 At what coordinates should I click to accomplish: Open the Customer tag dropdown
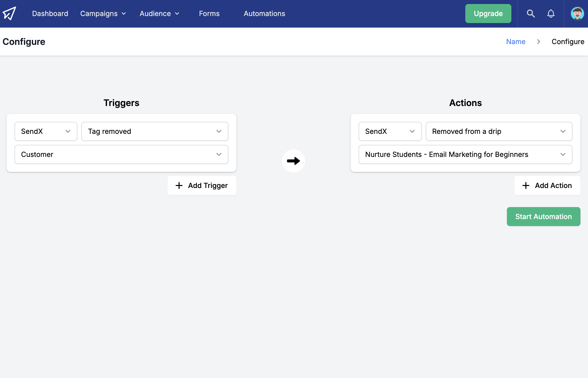click(121, 154)
